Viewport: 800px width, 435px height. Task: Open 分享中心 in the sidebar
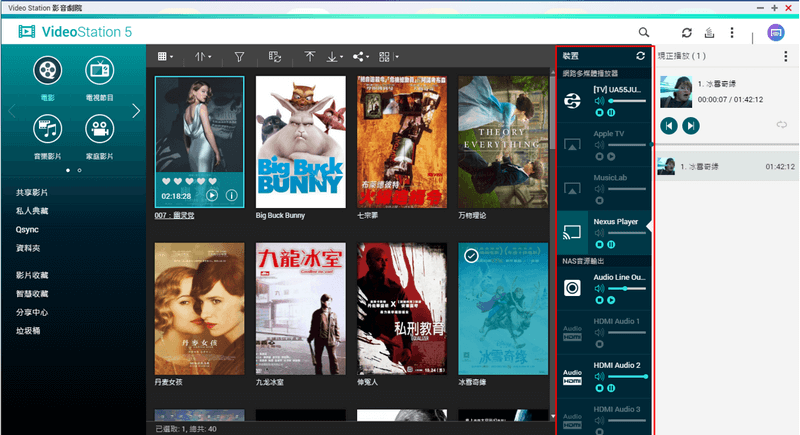pos(32,312)
